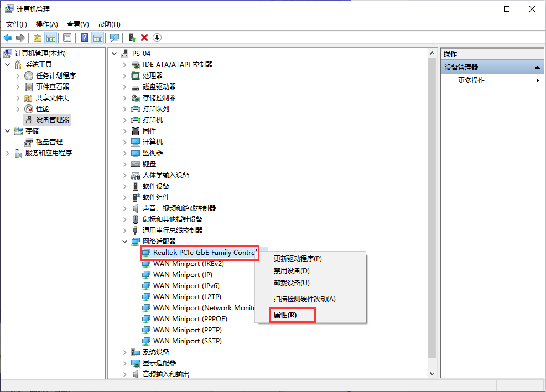The height and width of the screenshot is (392, 546).
Task: Click the Scan for hardware changes monitor icon
Action: [x=114, y=38]
